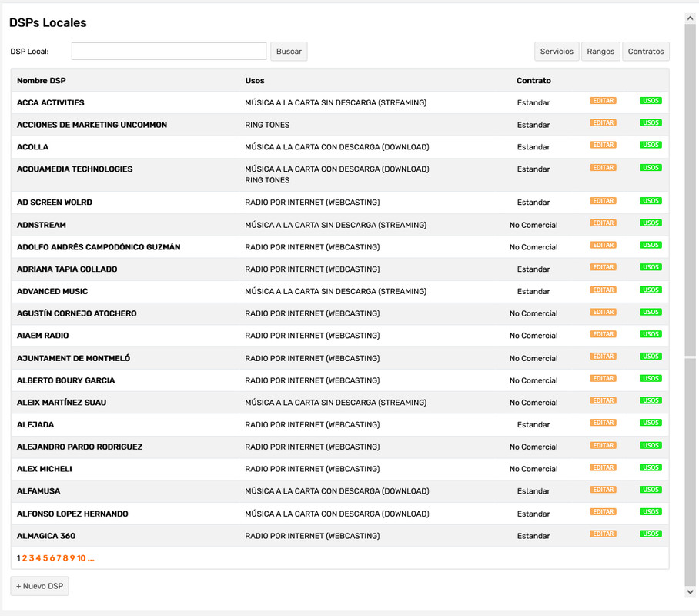699x616 pixels.
Task: Open EDITAR for AD SCREEN WOLRD
Action: click(603, 201)
